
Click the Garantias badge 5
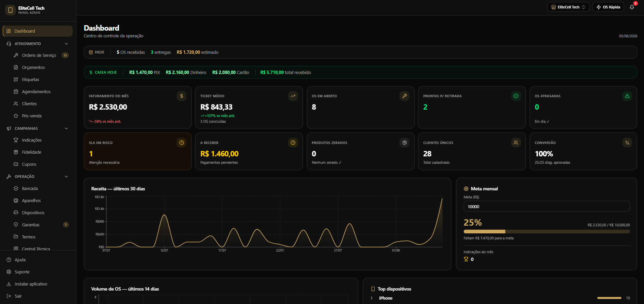coord(66,225)
